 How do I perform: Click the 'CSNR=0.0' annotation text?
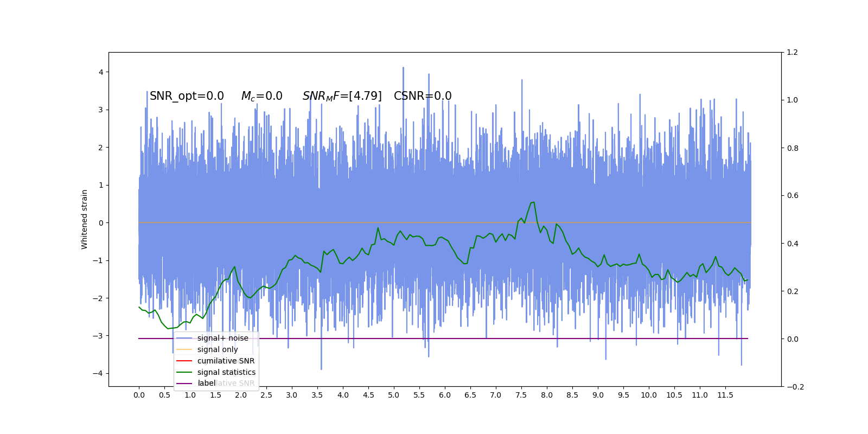(x=423, y=96)
